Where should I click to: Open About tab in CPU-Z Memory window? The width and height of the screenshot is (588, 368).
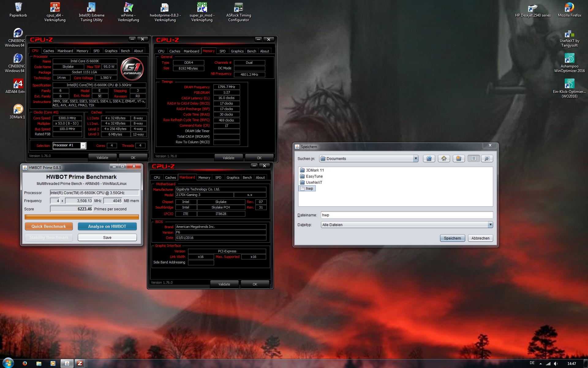265,51
